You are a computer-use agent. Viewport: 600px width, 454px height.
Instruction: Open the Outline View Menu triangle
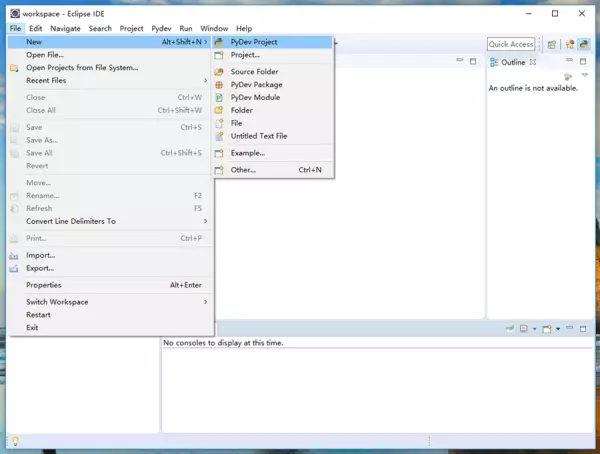pos(585,75)
